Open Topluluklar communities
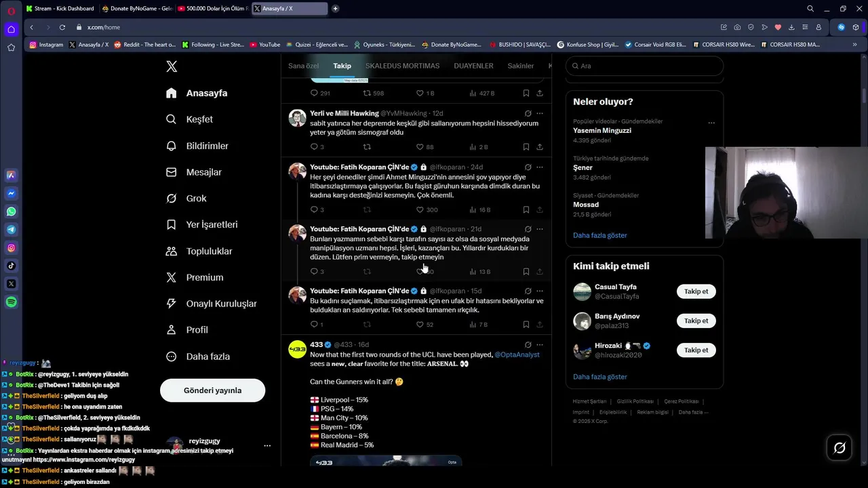The width and height of the screenshot is (868, 488). coord(199,251)
